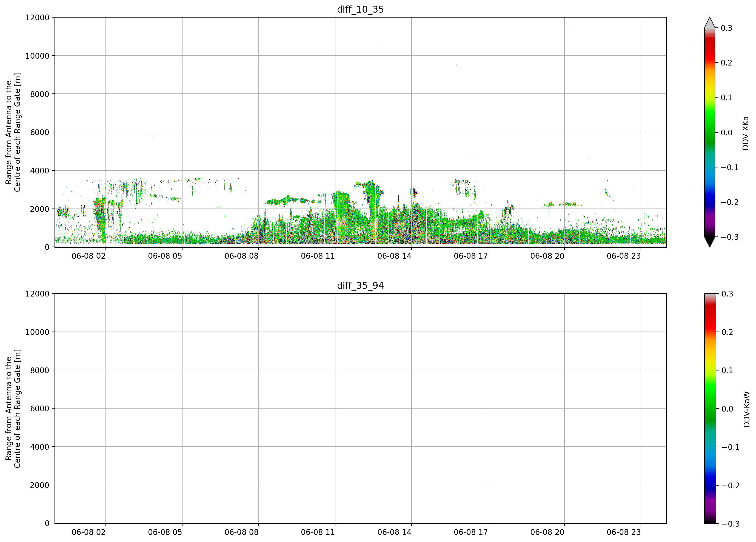Click the DDV-XKa colorbar label
This screenshot has height=542, width=756.
[x=746, y=133]
